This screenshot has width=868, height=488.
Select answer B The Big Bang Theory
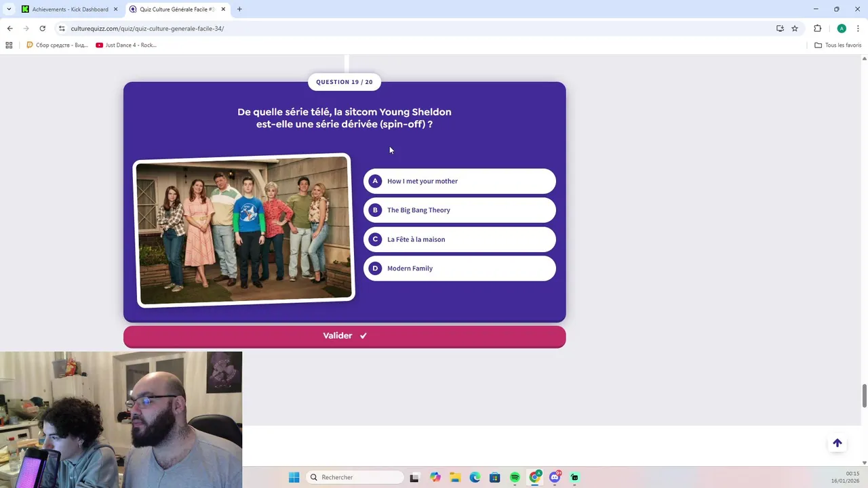click(460, 210)
